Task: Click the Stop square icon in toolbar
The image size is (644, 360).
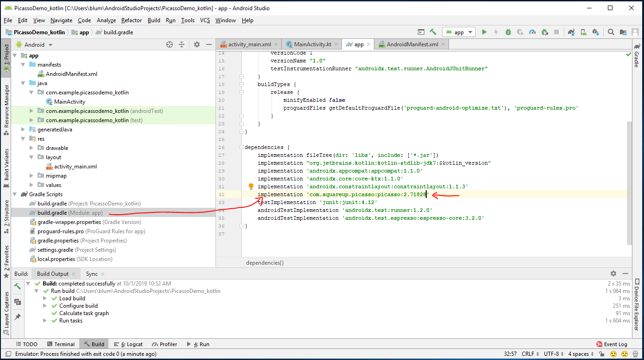Action: tap(556, 32)
